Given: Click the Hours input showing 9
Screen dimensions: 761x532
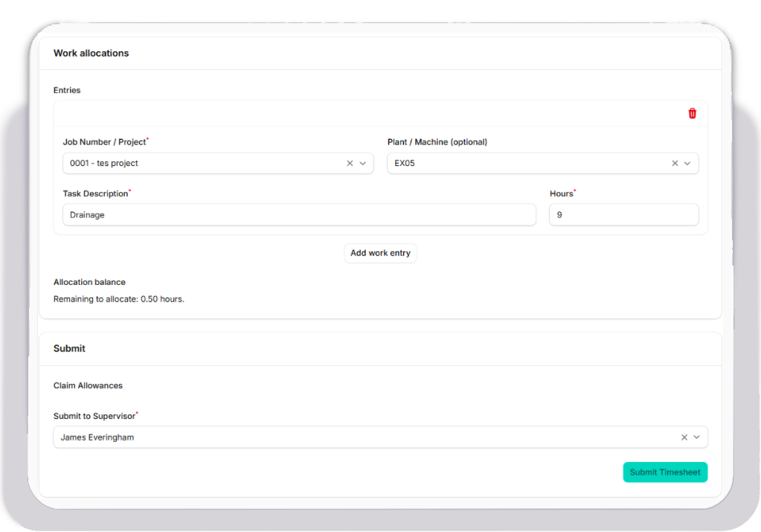Looking at the screenshot, I should coord(623,215).
